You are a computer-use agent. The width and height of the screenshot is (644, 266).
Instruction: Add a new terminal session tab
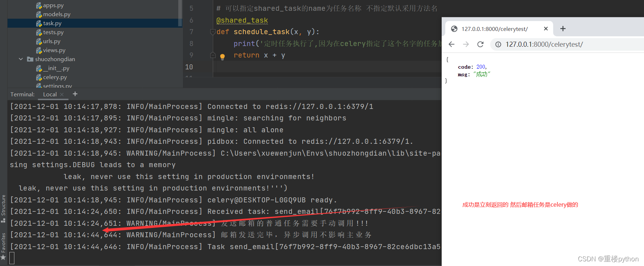[x=75, y=94]
